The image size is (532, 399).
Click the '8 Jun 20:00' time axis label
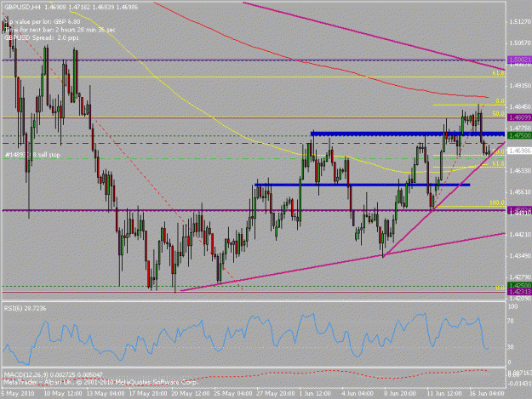[x=400, y=394]
